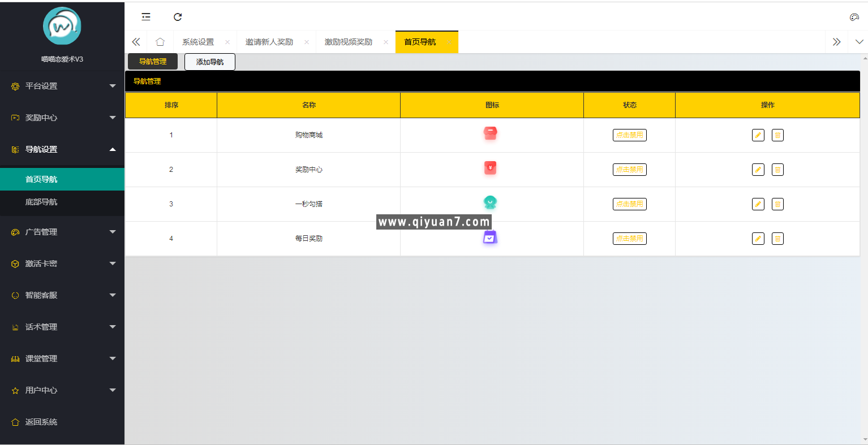Edit the 一秒勾搭 entry using the pencil icon
The image size is (868, 445).
tap(758, 204)
